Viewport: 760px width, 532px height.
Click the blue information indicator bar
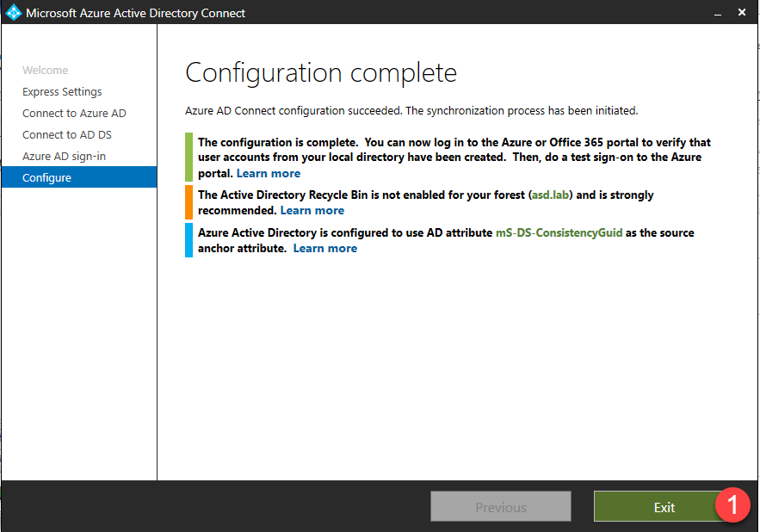(x=188, y=240)
